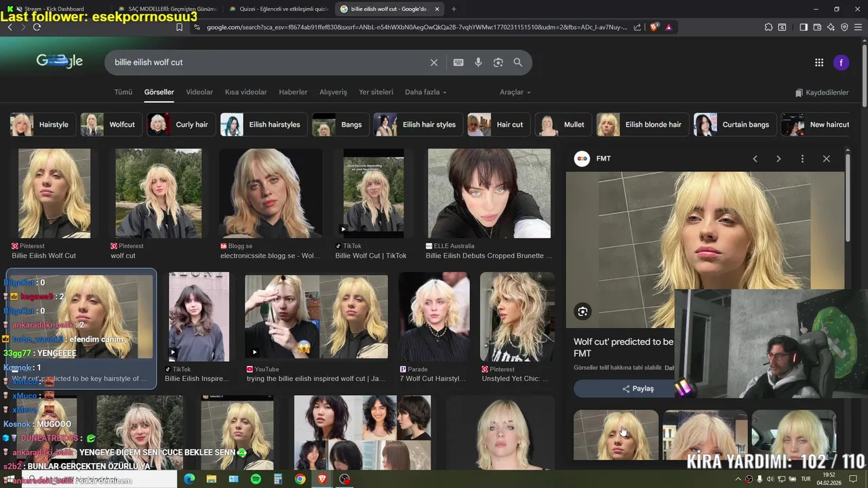Filter by Curly hair chip
Screen dimensions: 868x488
click(x=181, y=125)
